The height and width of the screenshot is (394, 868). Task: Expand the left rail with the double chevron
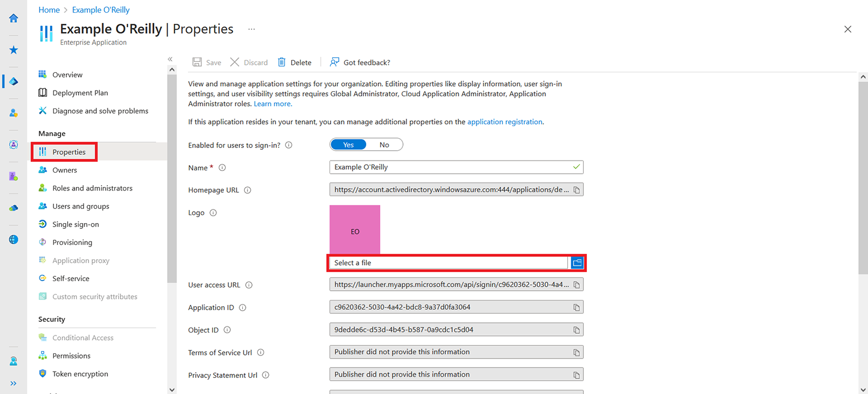tap(13, 383)
